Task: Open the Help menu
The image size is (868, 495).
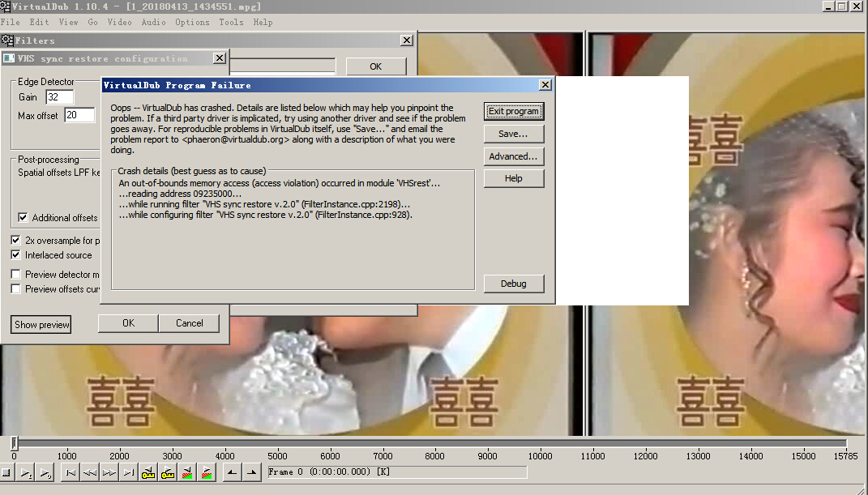Action: [x=263, y=22]
